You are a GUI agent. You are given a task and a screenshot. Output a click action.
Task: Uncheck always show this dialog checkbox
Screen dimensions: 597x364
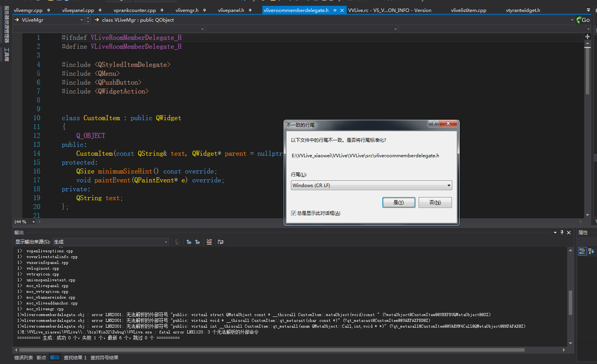pyautogui.click(x=293, y=213)
